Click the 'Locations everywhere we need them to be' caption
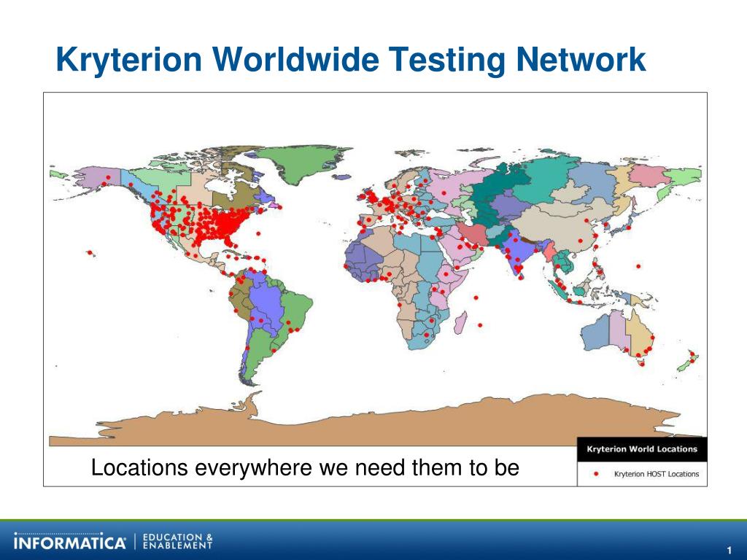The width and height of the screenshot is (747, 560). click(x=305, y=467)
